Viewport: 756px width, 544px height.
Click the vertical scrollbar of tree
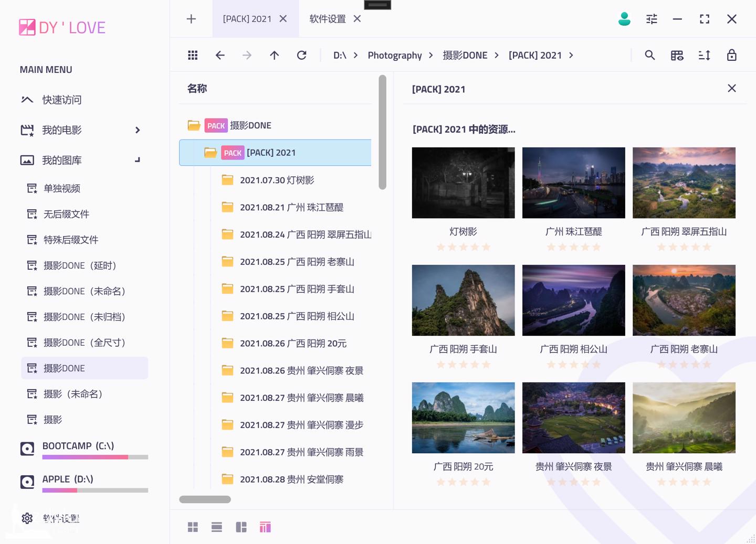382,132
